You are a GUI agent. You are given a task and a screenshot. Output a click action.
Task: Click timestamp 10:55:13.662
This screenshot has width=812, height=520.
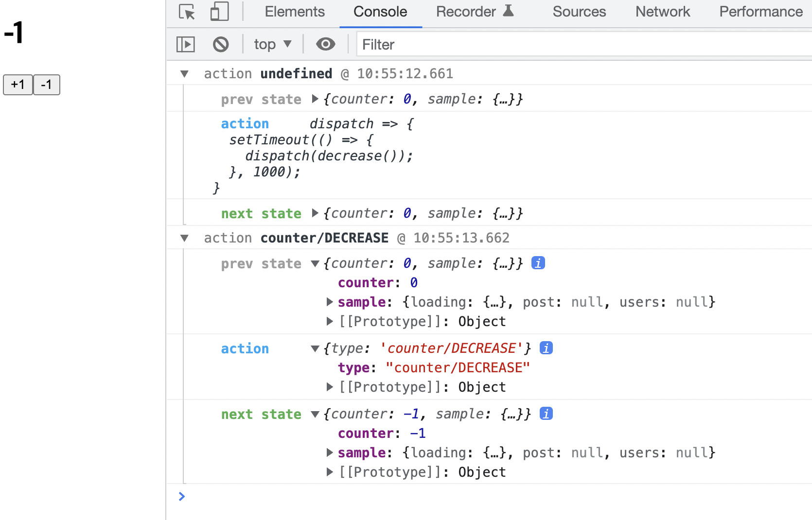[x=461, y=238]
